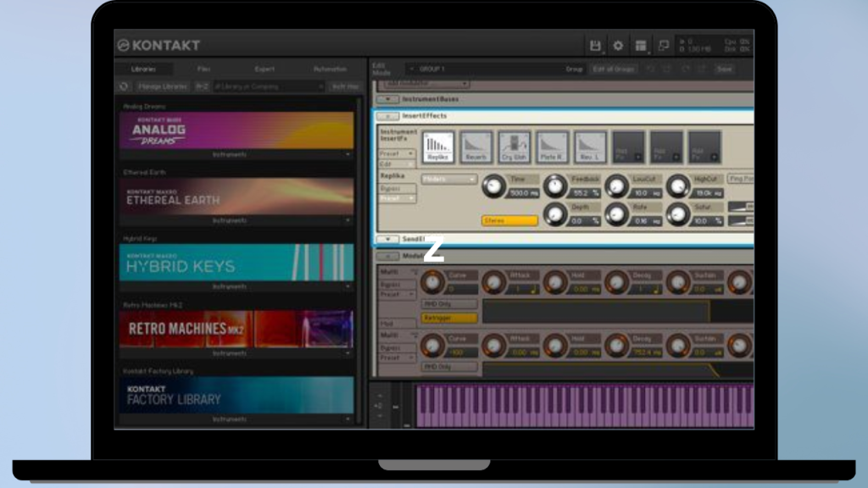
Task: Open Kontakt options via the gear icon
Action: 618,46
